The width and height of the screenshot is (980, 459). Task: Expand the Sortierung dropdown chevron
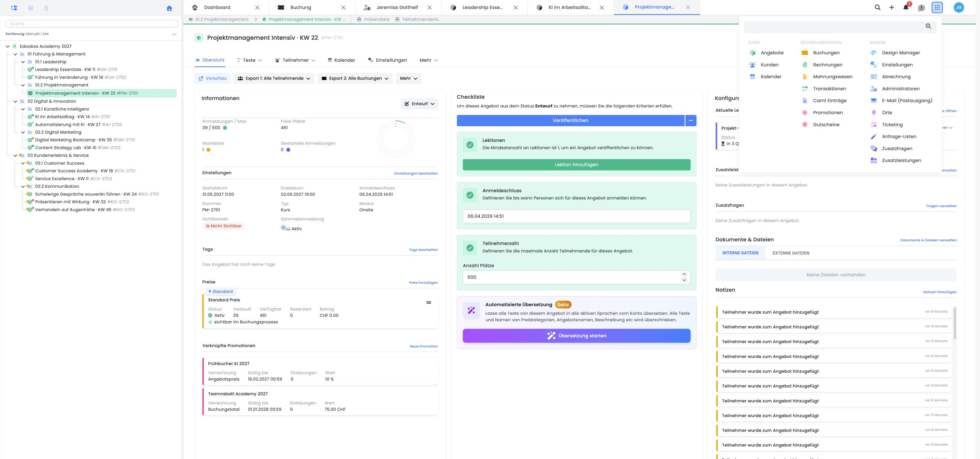[174, 34]
